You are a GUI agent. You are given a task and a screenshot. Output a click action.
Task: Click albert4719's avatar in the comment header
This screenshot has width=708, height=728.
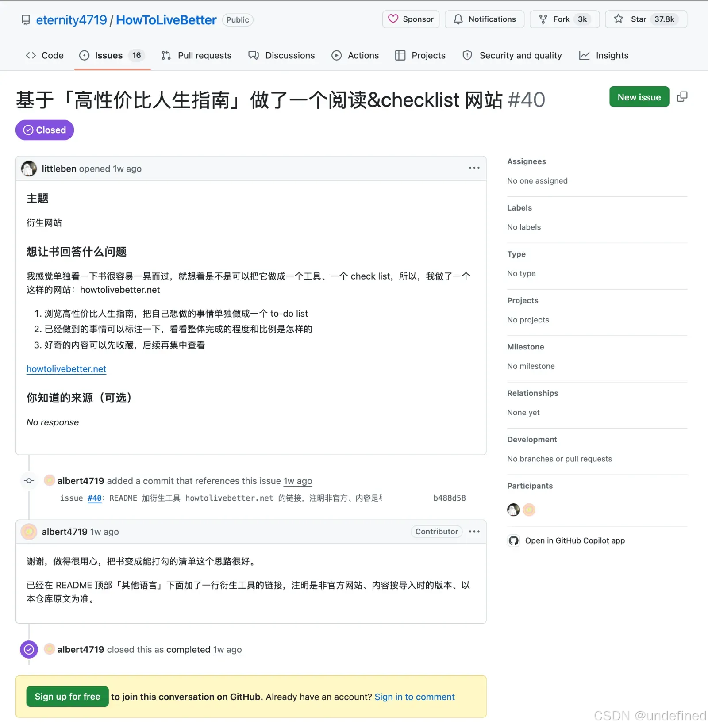[29, 532]
